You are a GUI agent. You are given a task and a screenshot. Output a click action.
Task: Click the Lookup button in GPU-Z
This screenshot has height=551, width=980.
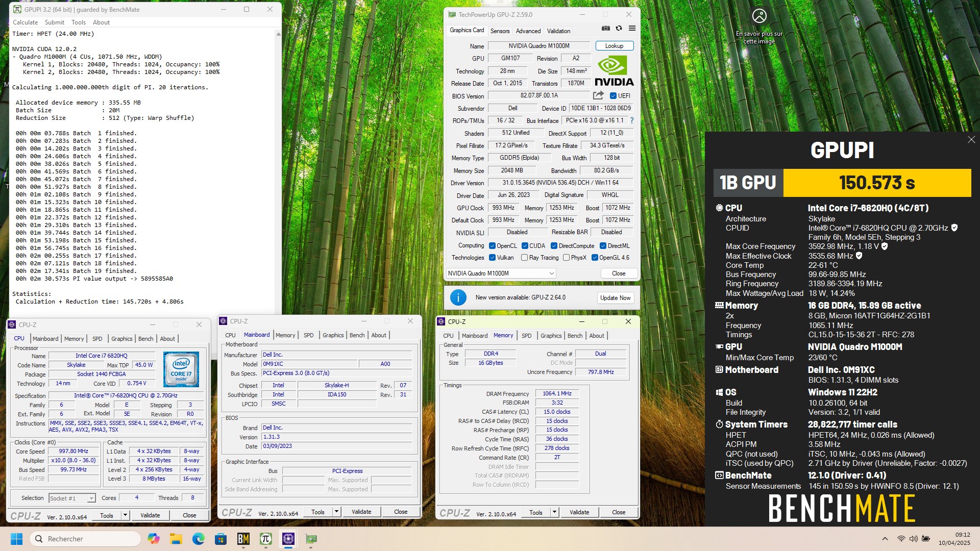pos(614,46)
